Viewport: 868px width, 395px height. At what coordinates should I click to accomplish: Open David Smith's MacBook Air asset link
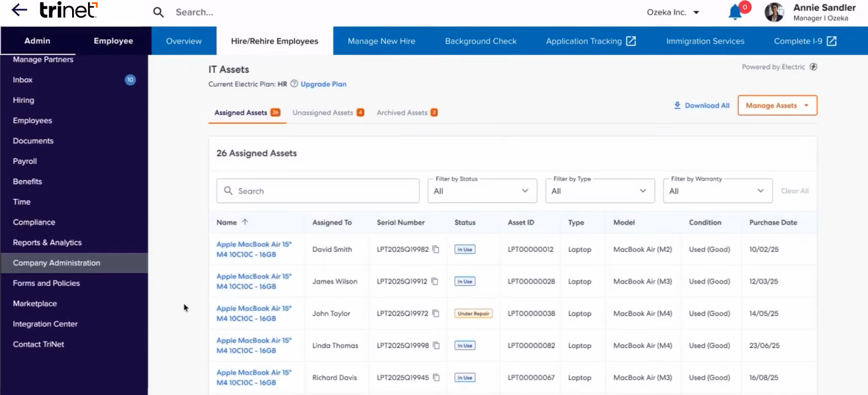[x=254, y=249]
